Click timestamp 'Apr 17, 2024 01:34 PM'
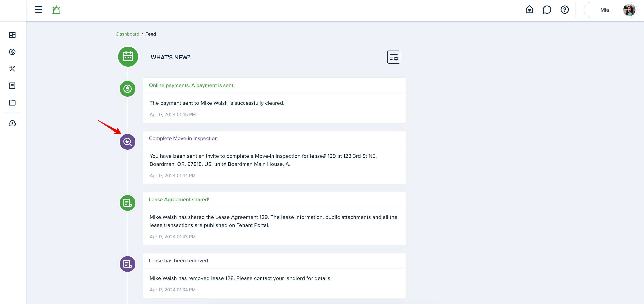Image resolution: width=644 pixels, height=304 pixels. [173, 290]
